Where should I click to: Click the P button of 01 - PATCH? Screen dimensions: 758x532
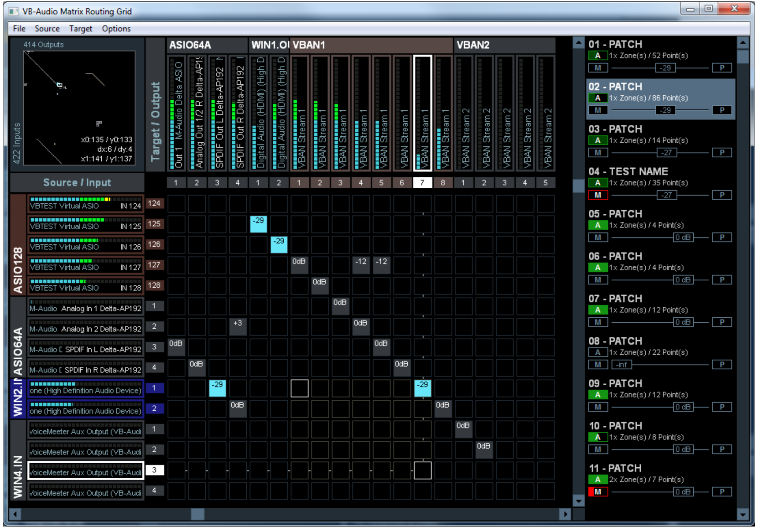[x=722, y=68]
